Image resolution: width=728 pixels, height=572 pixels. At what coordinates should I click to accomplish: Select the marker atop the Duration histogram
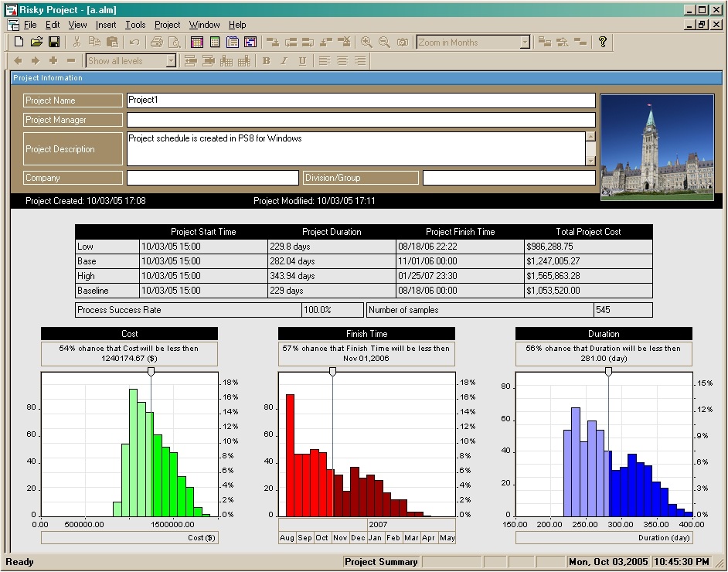click(x=608, y=372)
